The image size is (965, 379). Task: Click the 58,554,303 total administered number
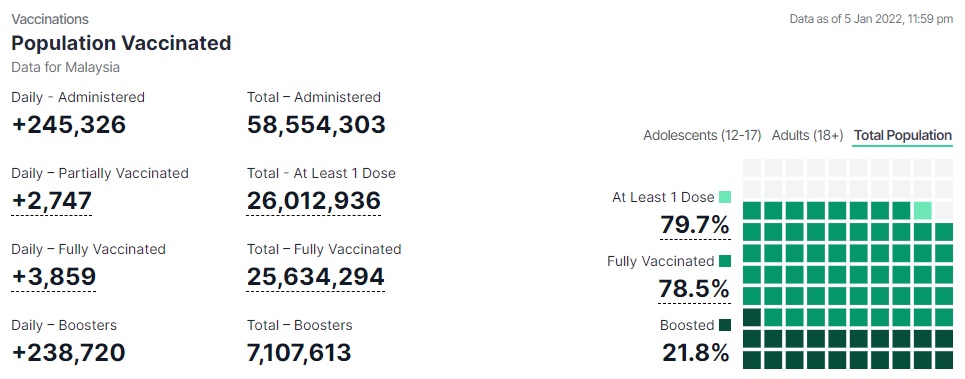click(316, 124)
